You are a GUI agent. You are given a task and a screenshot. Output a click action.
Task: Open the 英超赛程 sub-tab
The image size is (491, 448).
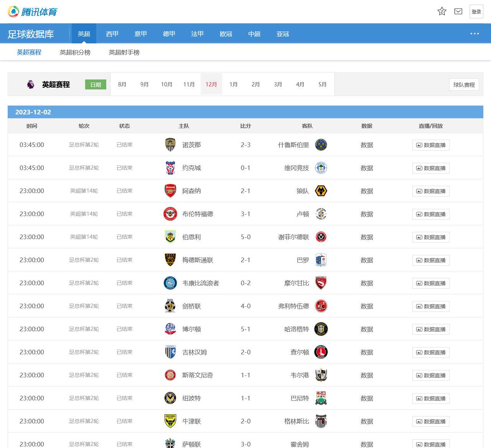(x=29, y=52)
